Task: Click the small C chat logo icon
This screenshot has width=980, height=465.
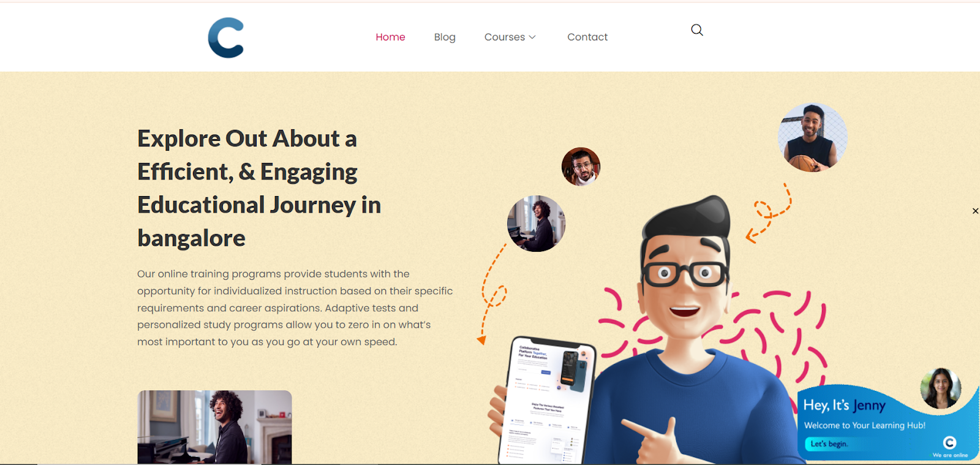Action: 949,442
